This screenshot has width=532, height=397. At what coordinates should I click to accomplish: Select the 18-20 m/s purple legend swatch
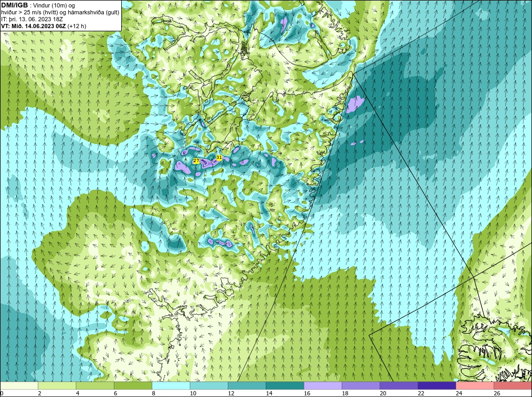361,385
